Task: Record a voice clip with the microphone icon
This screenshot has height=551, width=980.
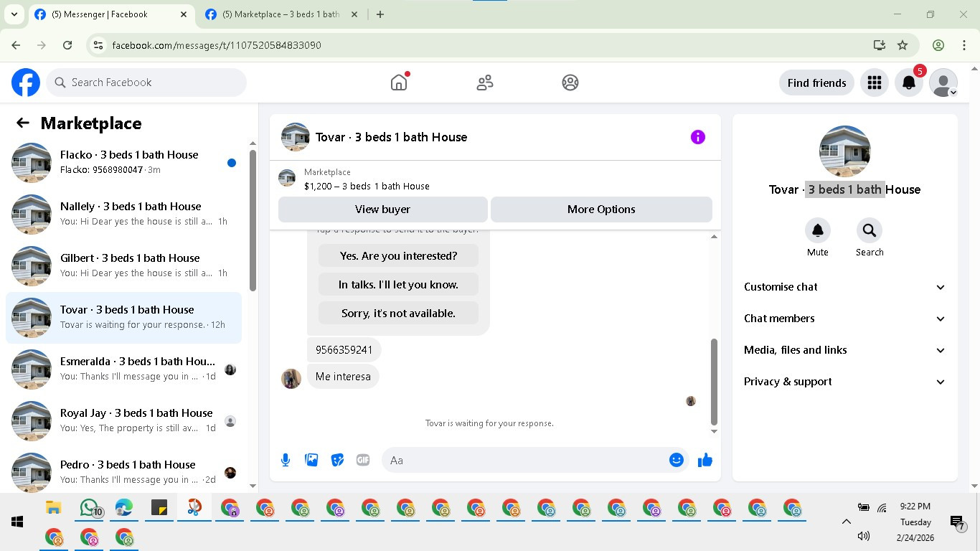Action: tap(286, 460)
